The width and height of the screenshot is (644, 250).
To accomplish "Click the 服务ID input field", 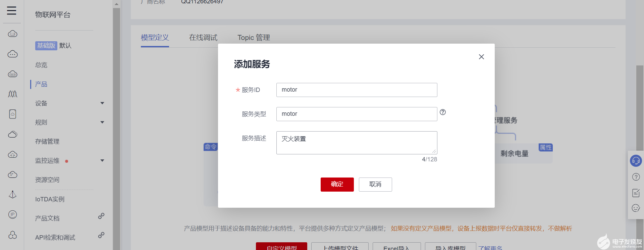I will pyautogui.click(x=357, y=90).
